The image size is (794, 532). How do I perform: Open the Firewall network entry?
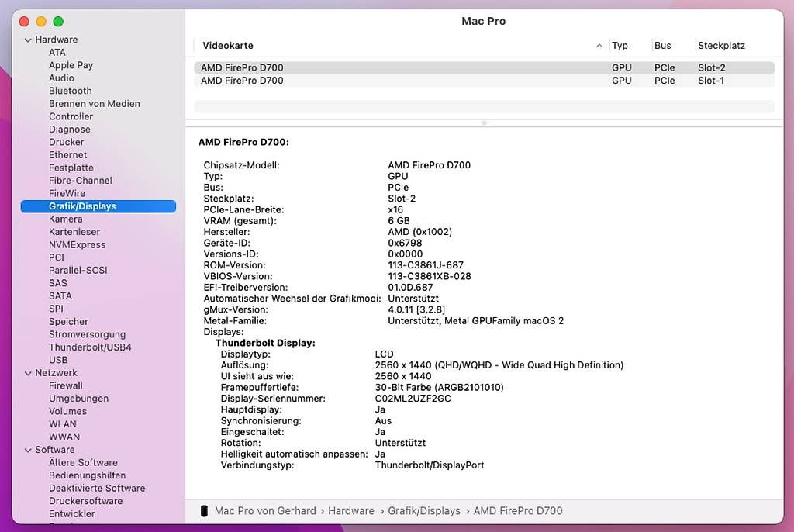tap(65, 385)
